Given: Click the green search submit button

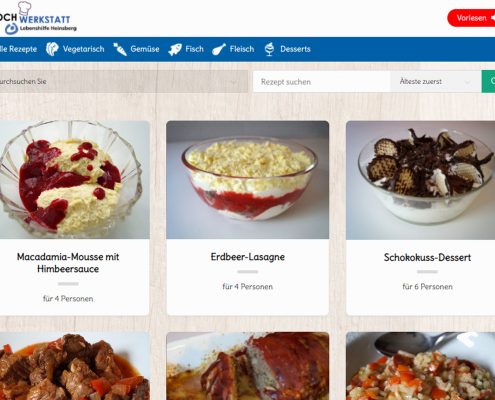Looking at the screenshot, I should (488, 81).
